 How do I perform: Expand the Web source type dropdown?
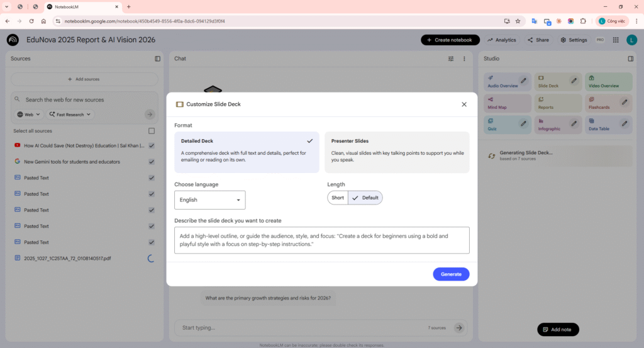point(29,115)
